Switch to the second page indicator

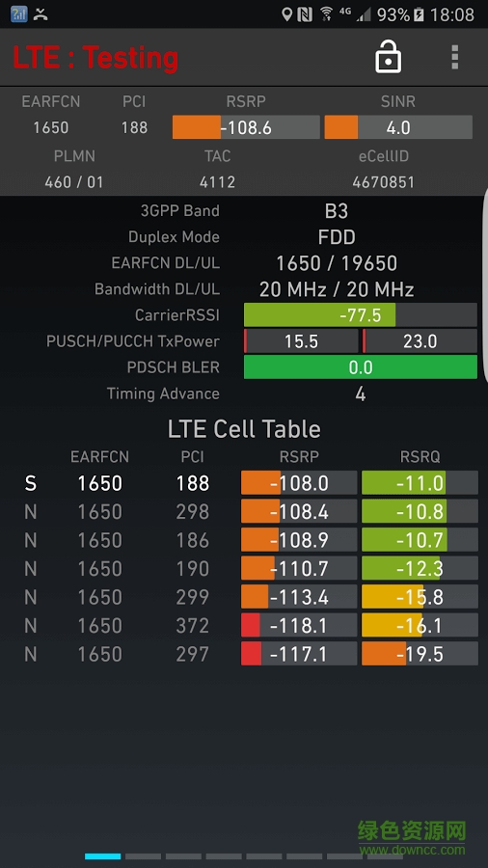point(143,856)
